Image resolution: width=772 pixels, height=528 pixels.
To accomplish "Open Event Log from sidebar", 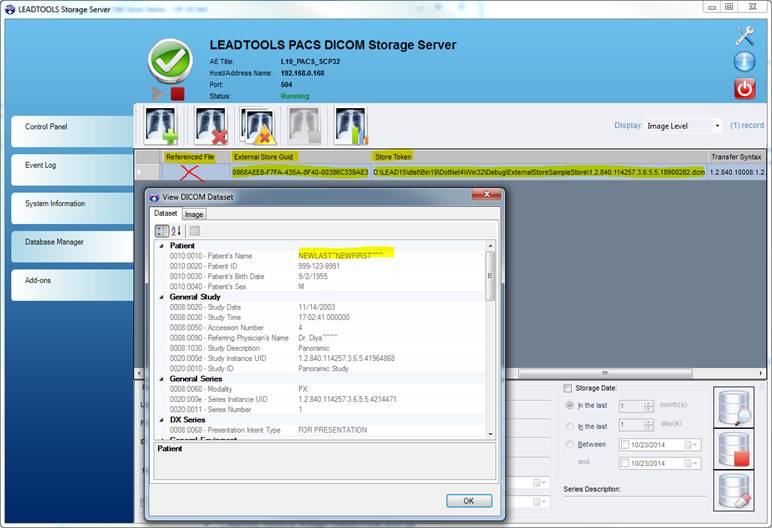I will click(x=72, y=169).
